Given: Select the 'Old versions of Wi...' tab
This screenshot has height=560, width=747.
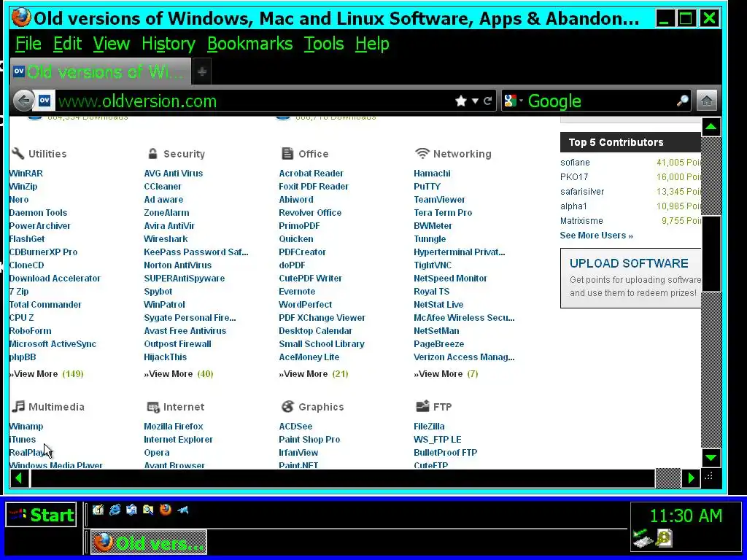Looking at the screenshot, I should coord(100,72).
